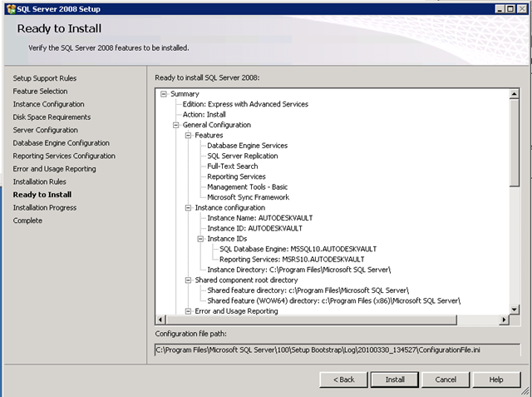The image size is (532, 397).
Task: Click the vertical scrollbar thumb
Action: 515,142
